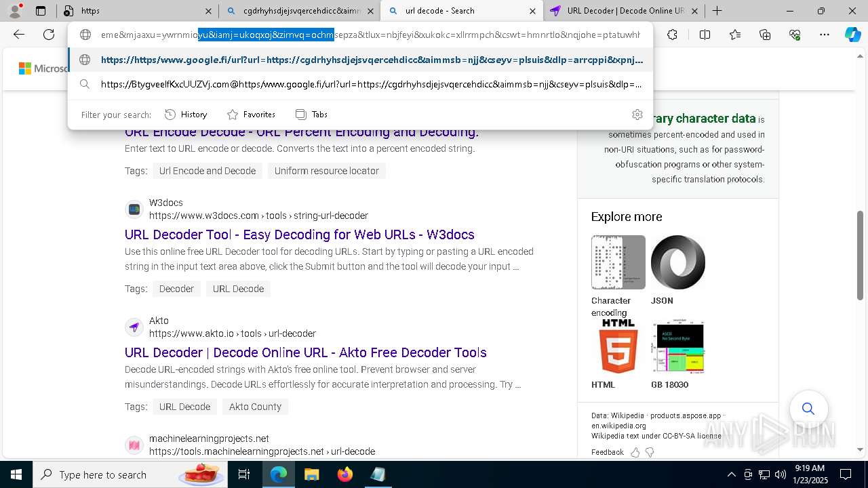Image resolution: width=868 pixels, height=488 pixels.
Task: Close the 'url decode - Search' tab
Action: [532, 11]
